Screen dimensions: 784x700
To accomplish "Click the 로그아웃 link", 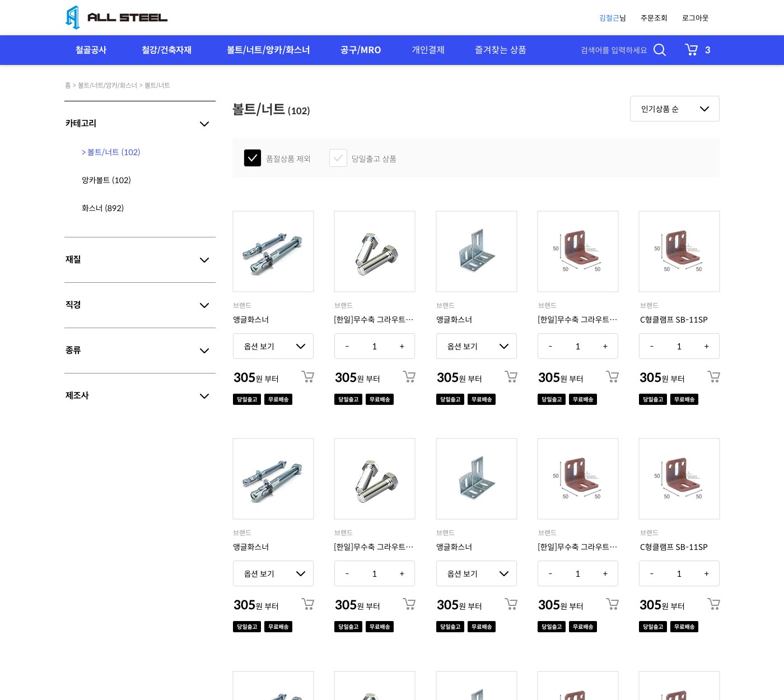I will (x=696, y=18).
